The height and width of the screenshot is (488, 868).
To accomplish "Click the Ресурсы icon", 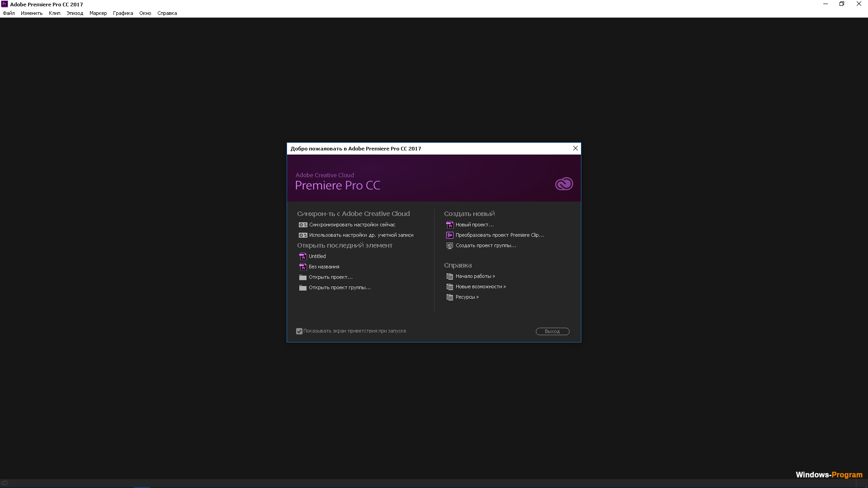I will pos(449,297).
